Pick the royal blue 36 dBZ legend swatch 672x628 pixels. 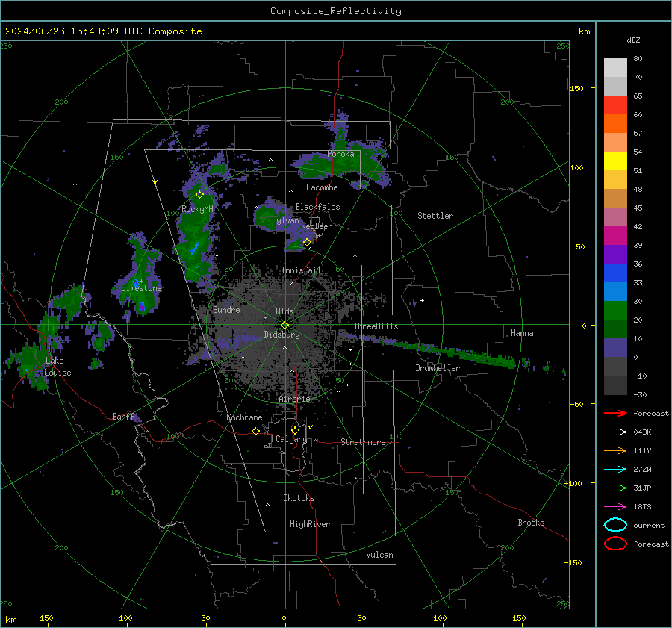(x=615, y=273)
